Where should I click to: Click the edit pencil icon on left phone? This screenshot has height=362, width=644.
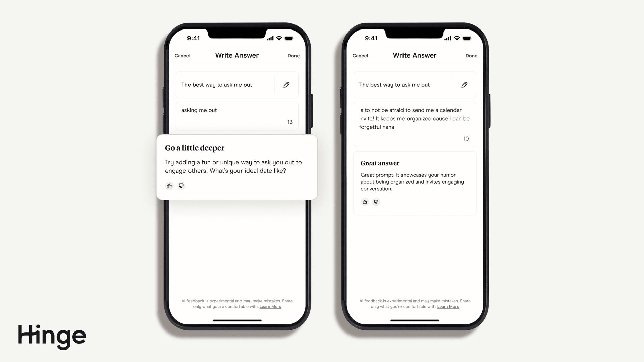point(286,85)
